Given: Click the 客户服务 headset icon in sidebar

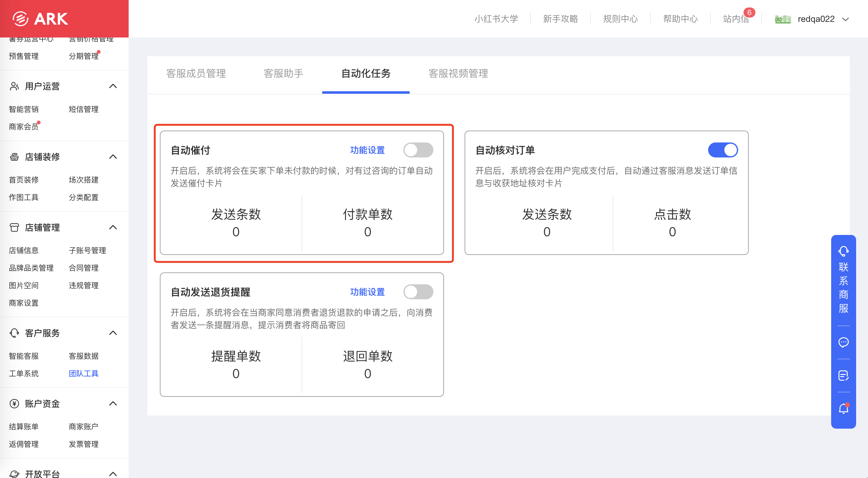Looking at the screenshot, I should (14, 333).
